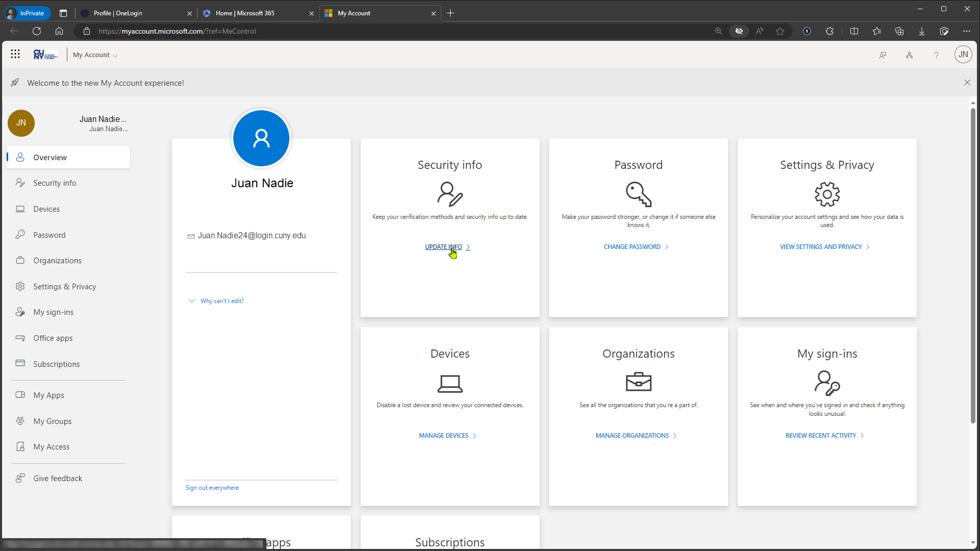This screenshot has height=551, width=980.
Task: Dismiss the welcome banner
Action: [967, 83]
